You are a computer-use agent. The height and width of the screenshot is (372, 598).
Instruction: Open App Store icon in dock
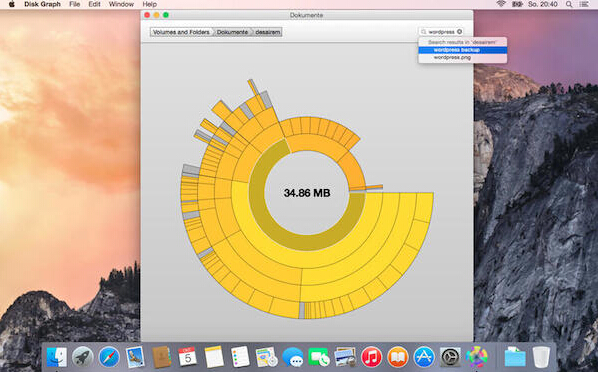[x=424, y=358]
